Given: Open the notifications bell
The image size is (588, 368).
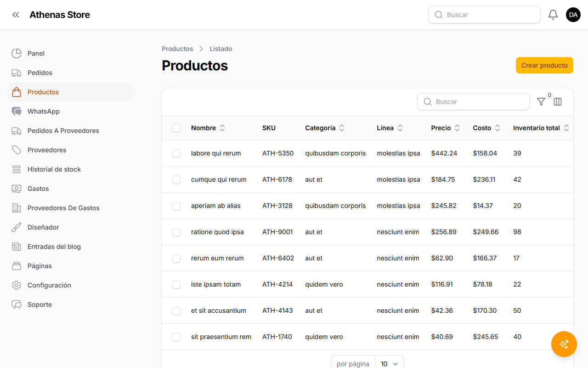Looking at the screenshot, I should click(553, 15).
